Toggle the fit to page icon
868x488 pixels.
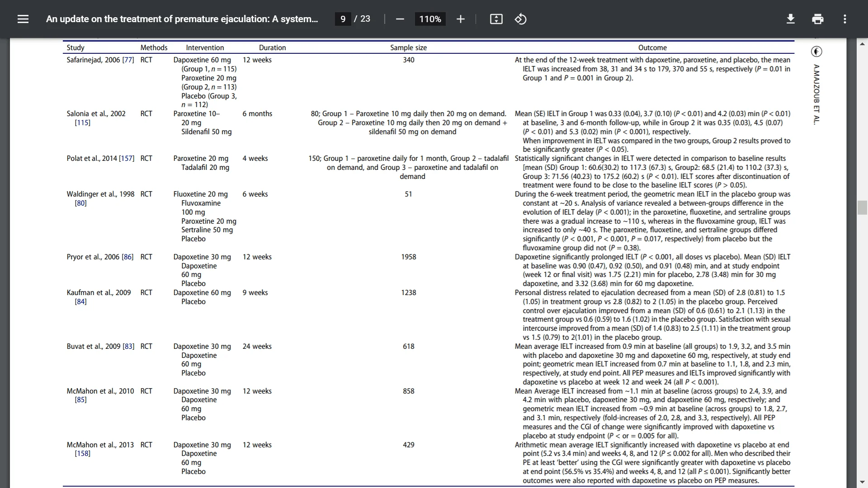pos(496,19)
